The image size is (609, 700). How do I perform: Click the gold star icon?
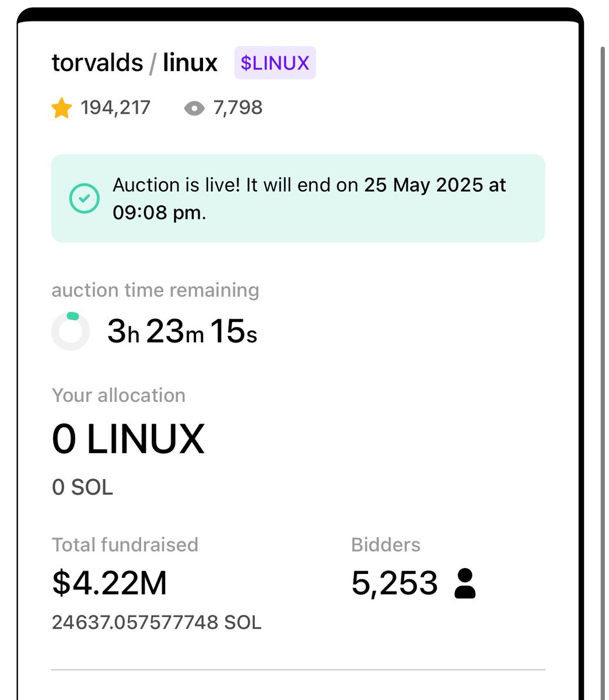(62, 108)
